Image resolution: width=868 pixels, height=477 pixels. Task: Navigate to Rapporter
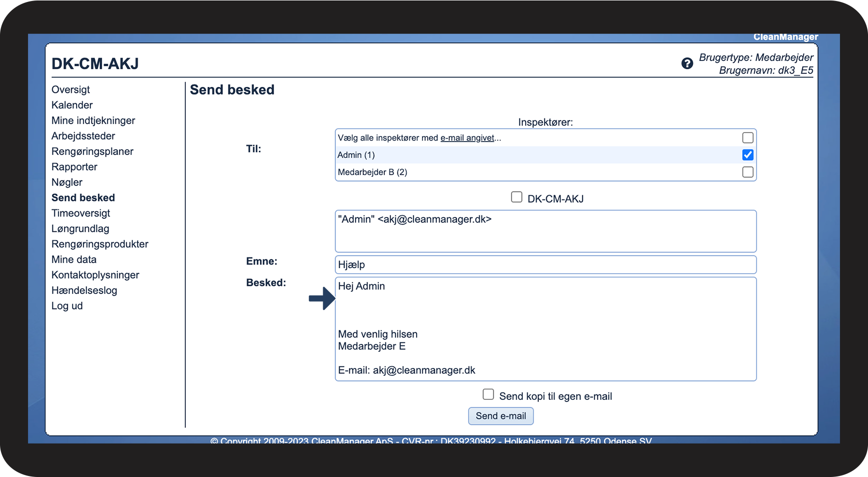75,167
